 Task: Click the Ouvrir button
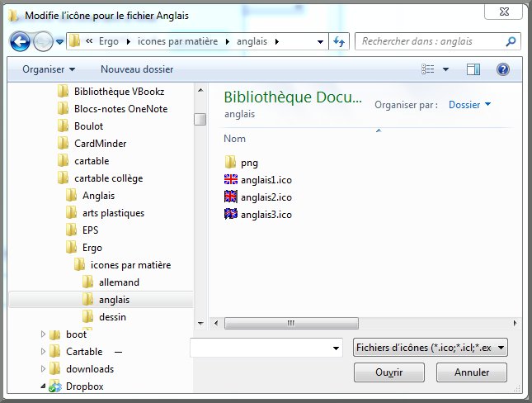pyautogui.click(x=388, y=372)
